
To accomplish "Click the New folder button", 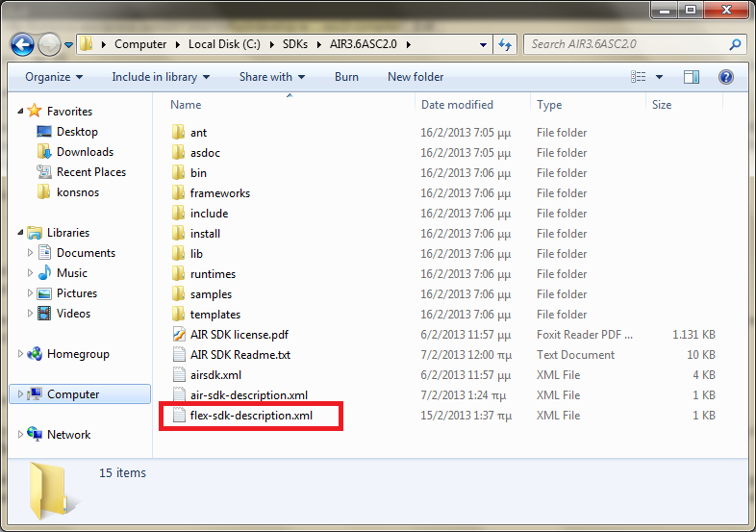I will [416, 77].
